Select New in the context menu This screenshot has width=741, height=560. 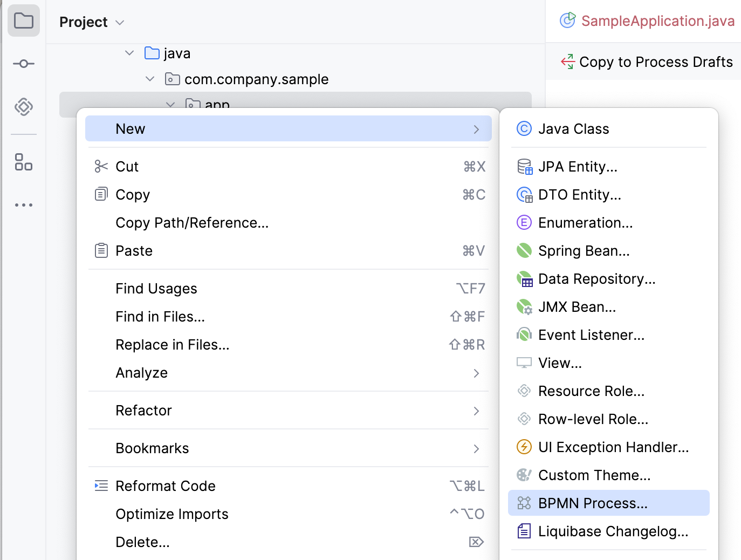pyautogui.click(x=130, y=128)
